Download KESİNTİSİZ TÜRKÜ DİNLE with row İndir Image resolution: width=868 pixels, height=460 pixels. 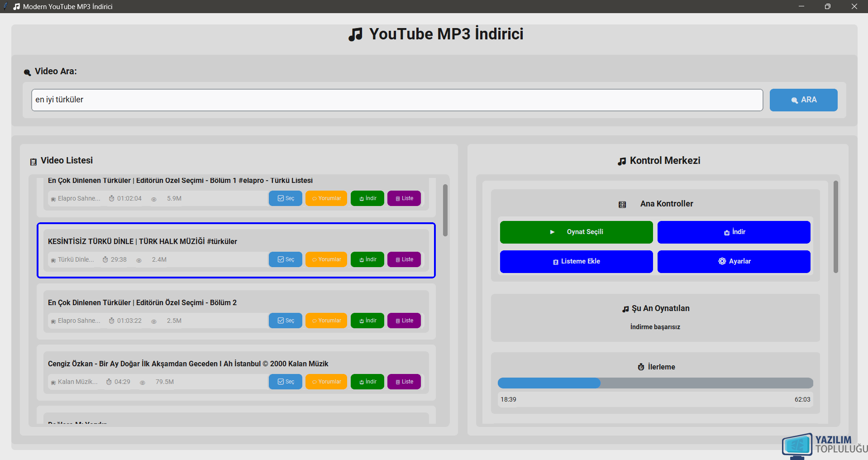click(367, 259)
